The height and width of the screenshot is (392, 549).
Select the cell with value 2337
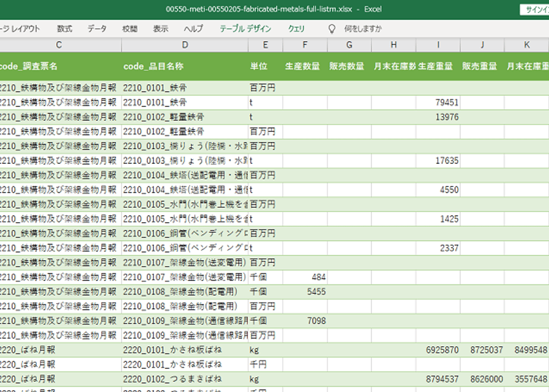click(438, 248)
